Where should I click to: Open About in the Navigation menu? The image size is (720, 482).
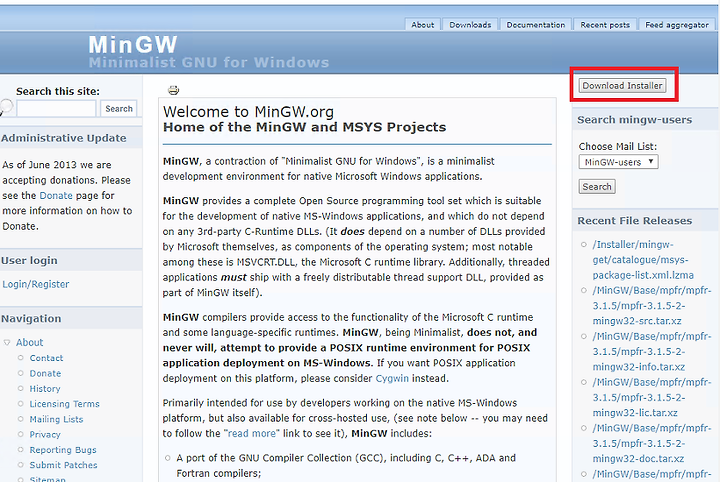point(29,342)
